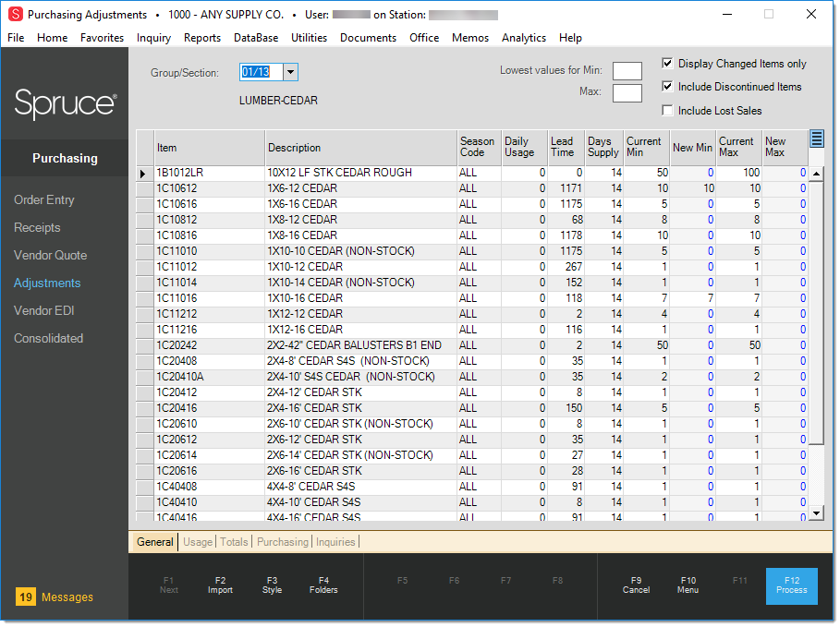Image resolution: width=840 pixels, height=627 pixels.
Task: Click the Description column header
Action: (x=361, y=147)
